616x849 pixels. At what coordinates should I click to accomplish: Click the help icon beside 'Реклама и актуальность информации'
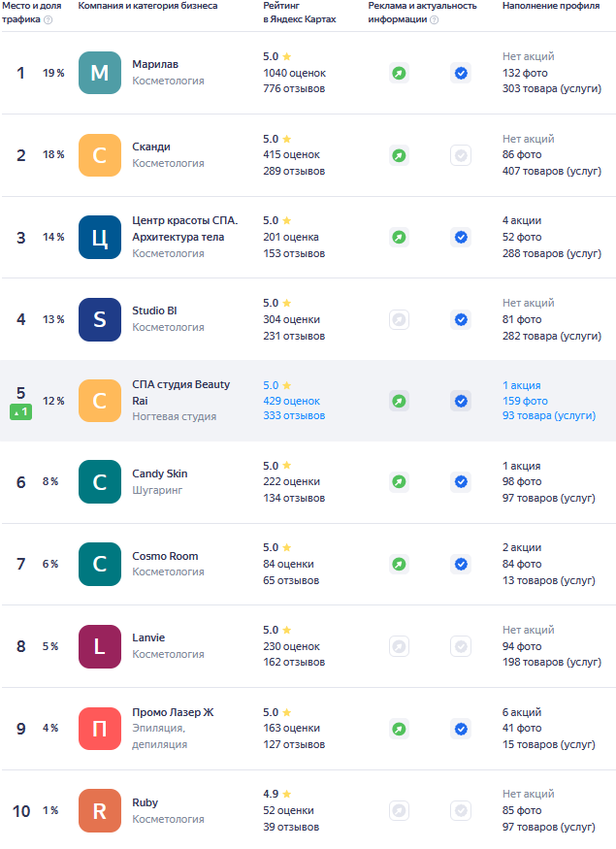(x=435, y=20)
